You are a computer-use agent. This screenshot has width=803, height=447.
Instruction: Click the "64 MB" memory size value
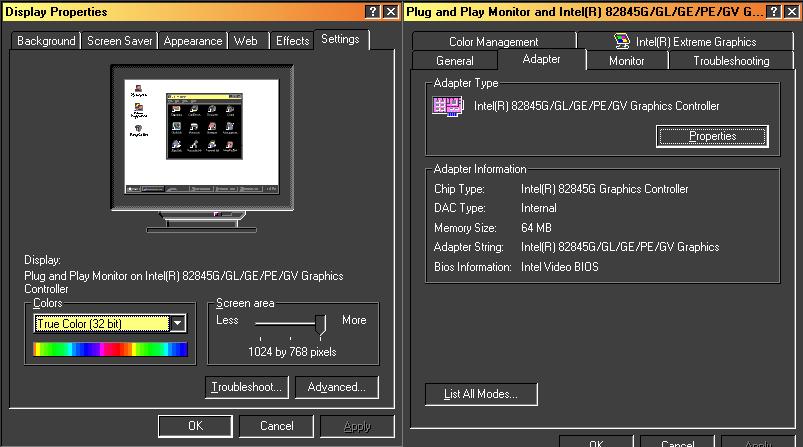tap(536, 227)
